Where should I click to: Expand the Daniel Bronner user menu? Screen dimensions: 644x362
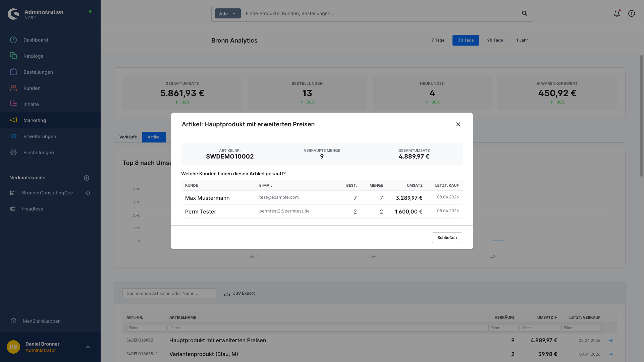pyautogui.click(x=88, y=347)
